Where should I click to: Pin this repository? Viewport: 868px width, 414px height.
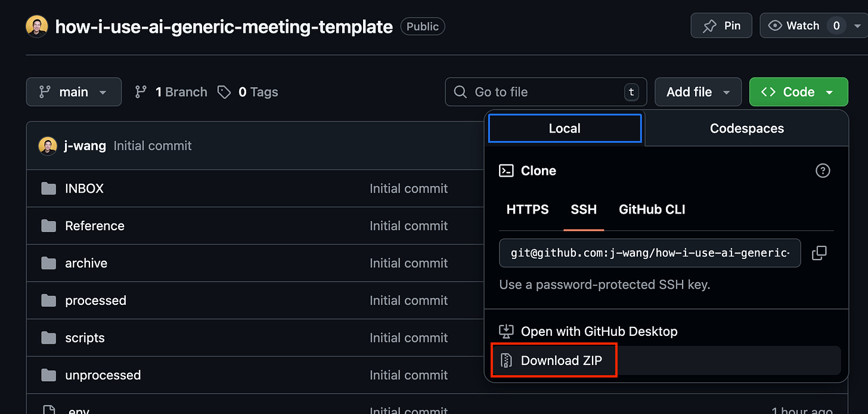tap(721, 26)
